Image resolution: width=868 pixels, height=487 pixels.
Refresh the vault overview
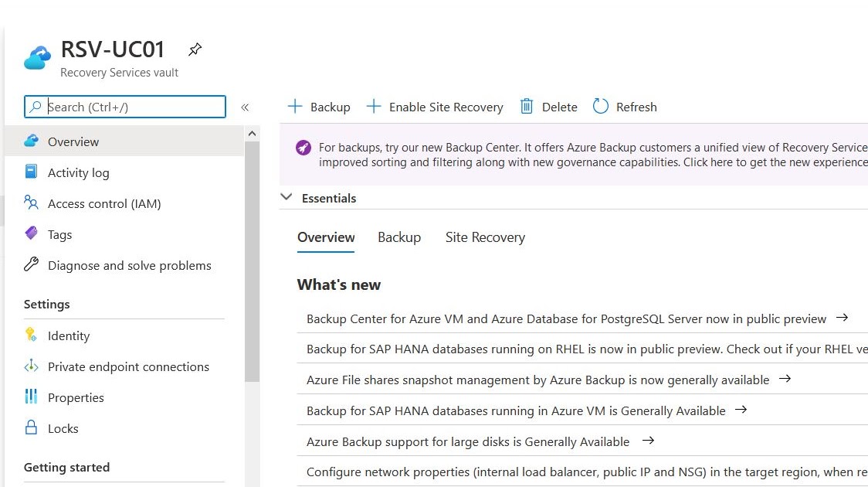coord(625,107)
